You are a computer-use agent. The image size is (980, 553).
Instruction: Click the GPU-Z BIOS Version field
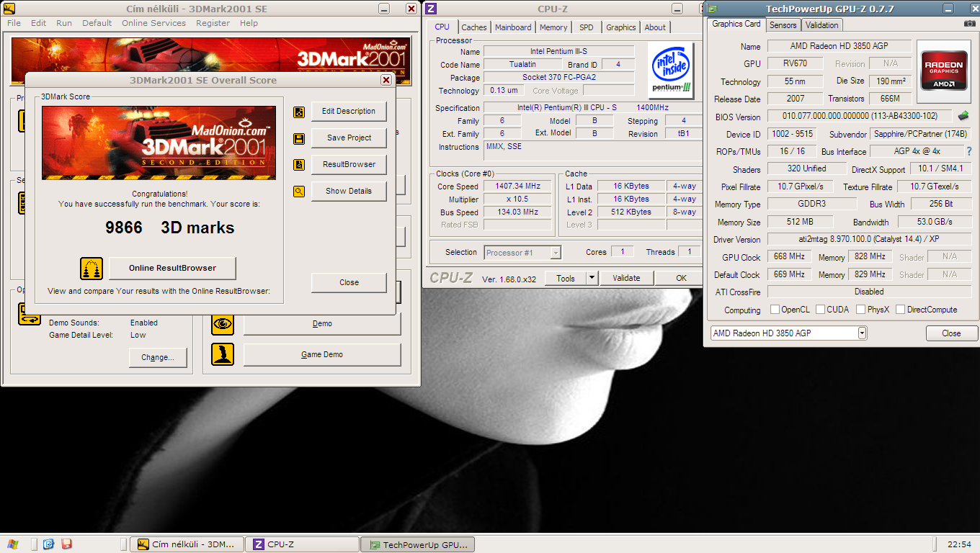pos(860,117)
